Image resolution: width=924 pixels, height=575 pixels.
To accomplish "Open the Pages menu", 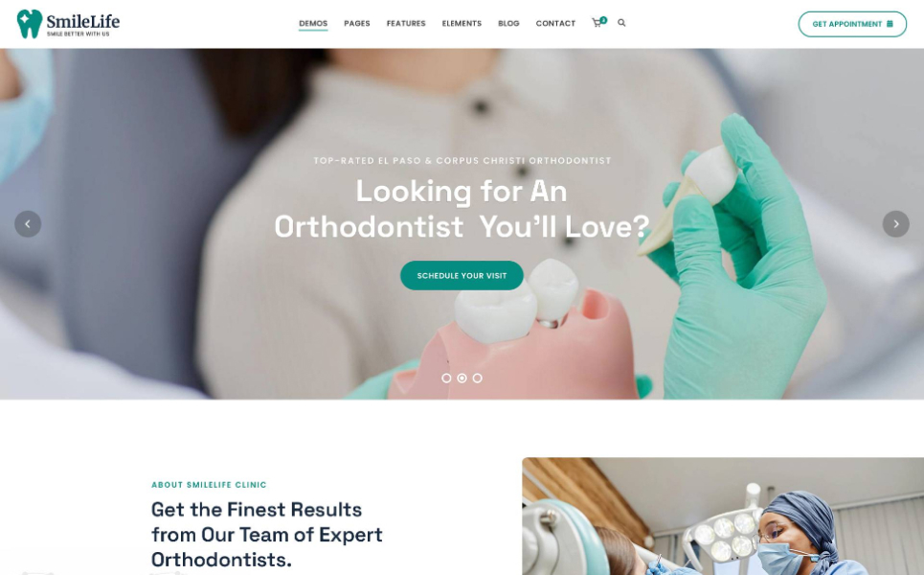I will pyautogui.click(x=357, y=24).
